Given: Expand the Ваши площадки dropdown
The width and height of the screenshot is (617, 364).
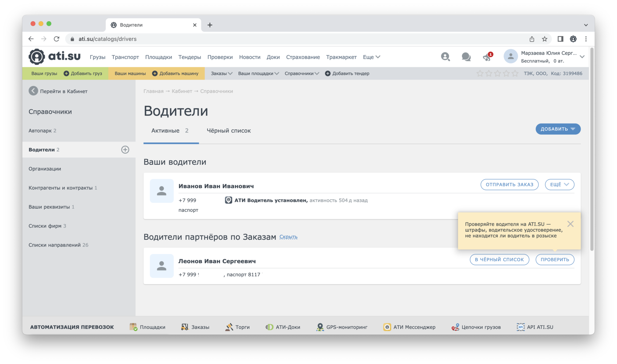Looking at the screenshot, I should (x=259, y=73).
